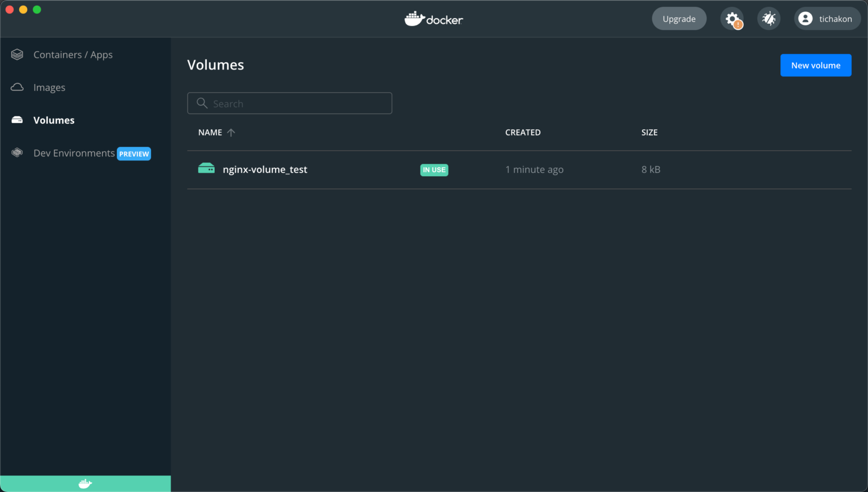Open the Images tab

[49, 87]
